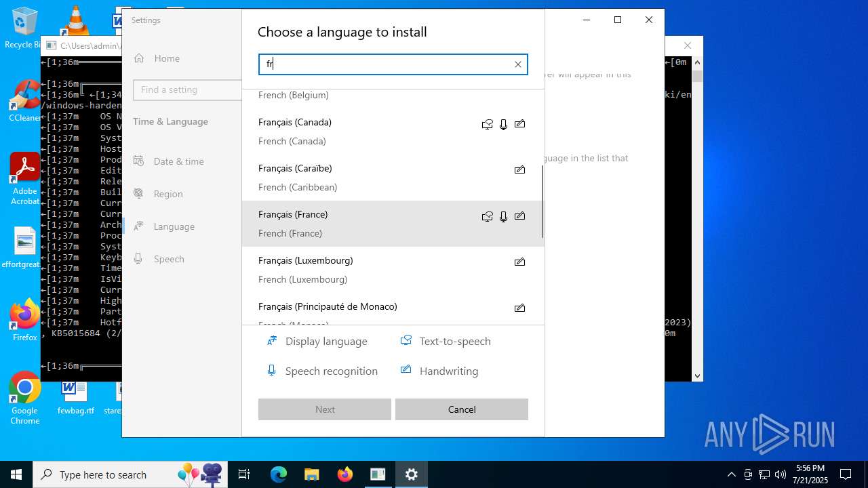This screenshot has height=488, width=868.
Task: Select Français (Principauté de Monaco) language
Action: 392,309
